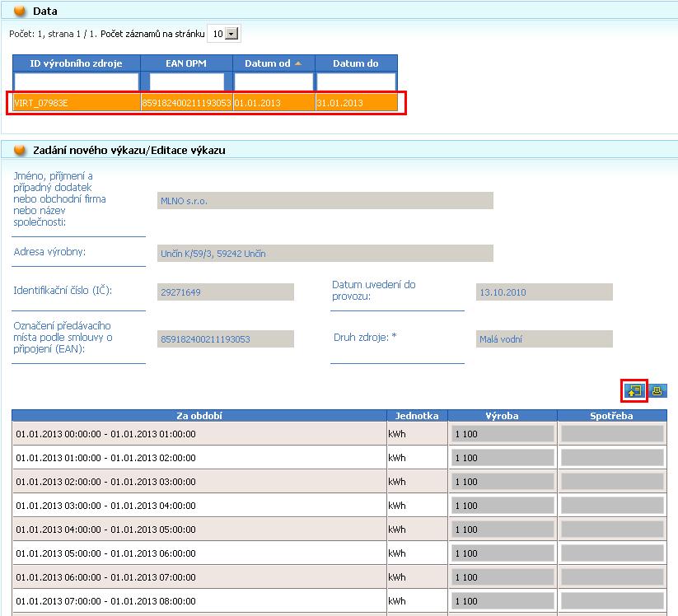Click Výroba field for 01:00:00 - 02:00:00
This screenshot has width=678, height=616.
[x=503, y=458]
